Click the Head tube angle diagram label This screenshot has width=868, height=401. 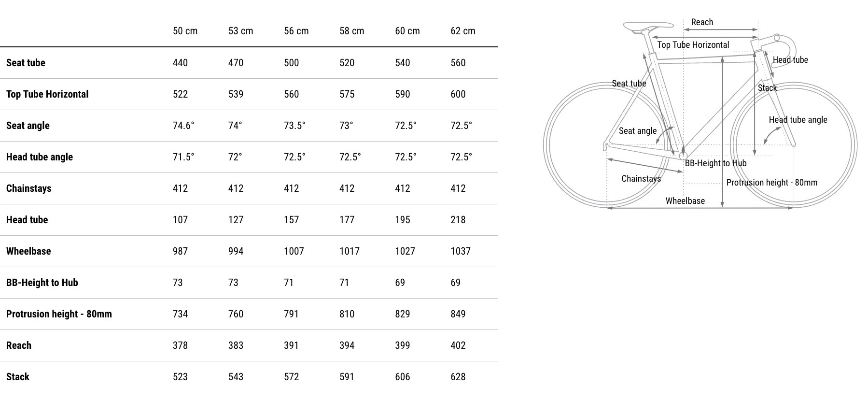click(x=798, y=120)
